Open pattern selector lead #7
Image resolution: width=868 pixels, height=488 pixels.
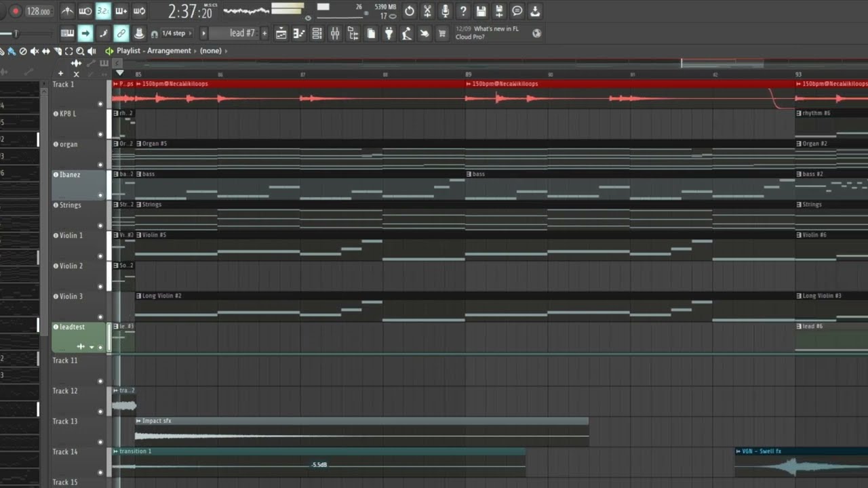coord(235,33)
